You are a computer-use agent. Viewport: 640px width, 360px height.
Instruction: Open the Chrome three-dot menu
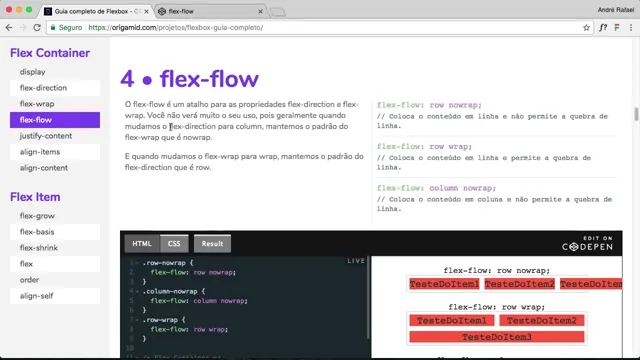631,28
